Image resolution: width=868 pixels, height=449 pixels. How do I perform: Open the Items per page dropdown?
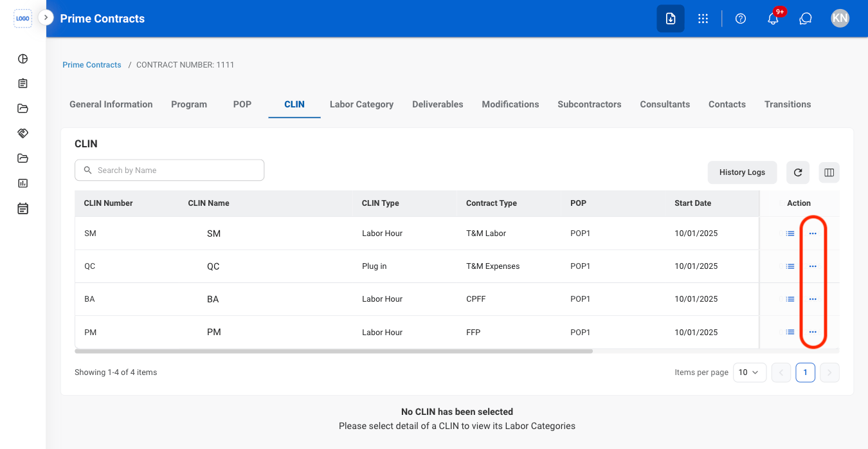point(750,372)
